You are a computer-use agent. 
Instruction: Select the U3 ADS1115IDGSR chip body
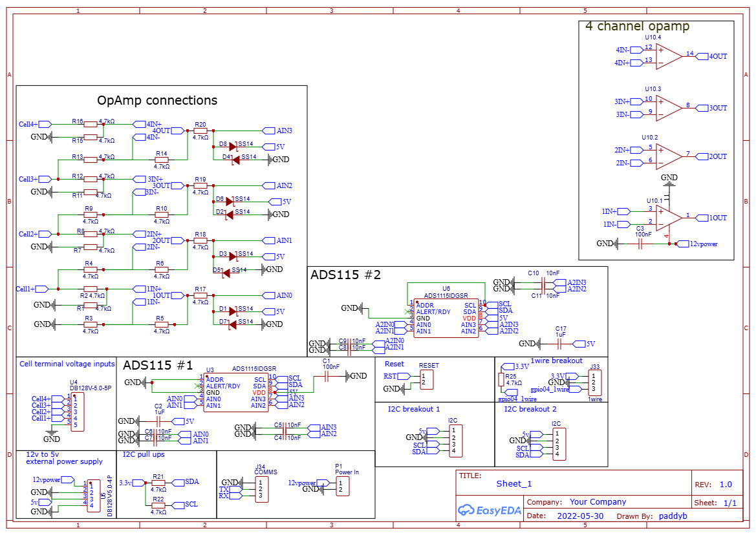(235, 393)
